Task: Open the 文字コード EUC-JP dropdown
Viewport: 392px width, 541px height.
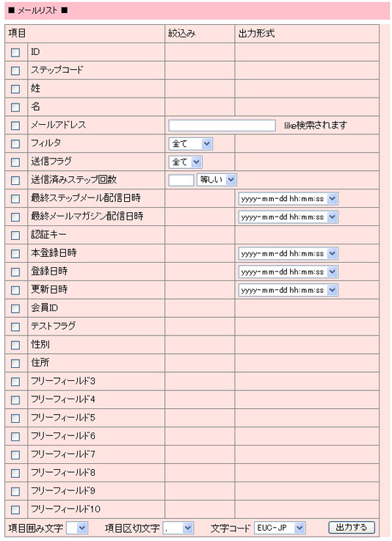Action: point(280,528)
